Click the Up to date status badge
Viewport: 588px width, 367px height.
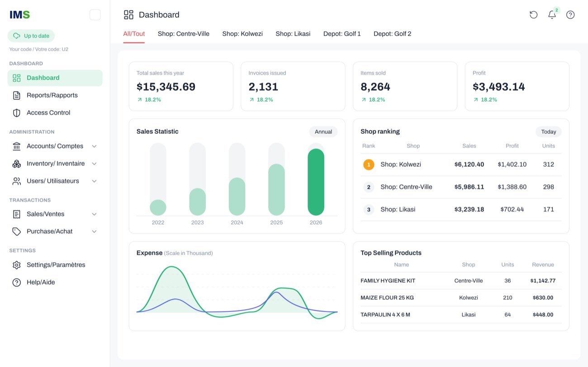31,36
